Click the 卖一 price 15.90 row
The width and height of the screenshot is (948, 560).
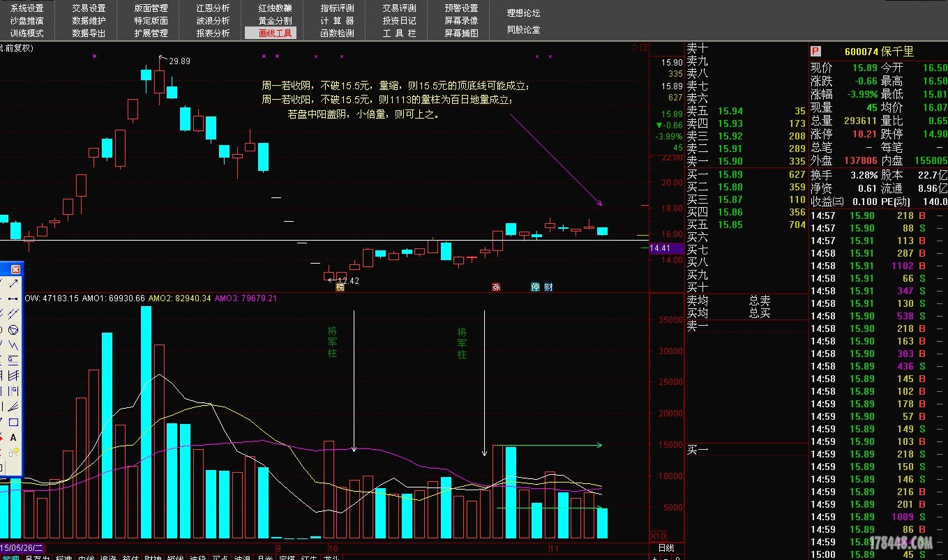[x=746, y=161]
